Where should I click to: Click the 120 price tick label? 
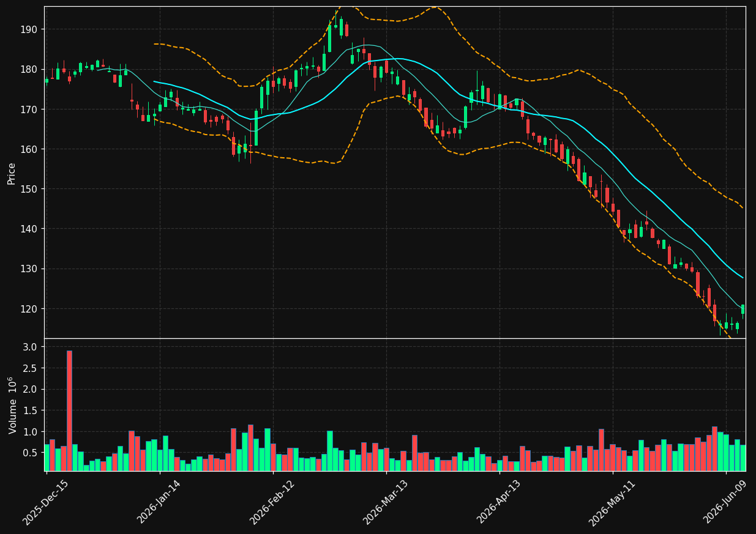pos(29,309)
